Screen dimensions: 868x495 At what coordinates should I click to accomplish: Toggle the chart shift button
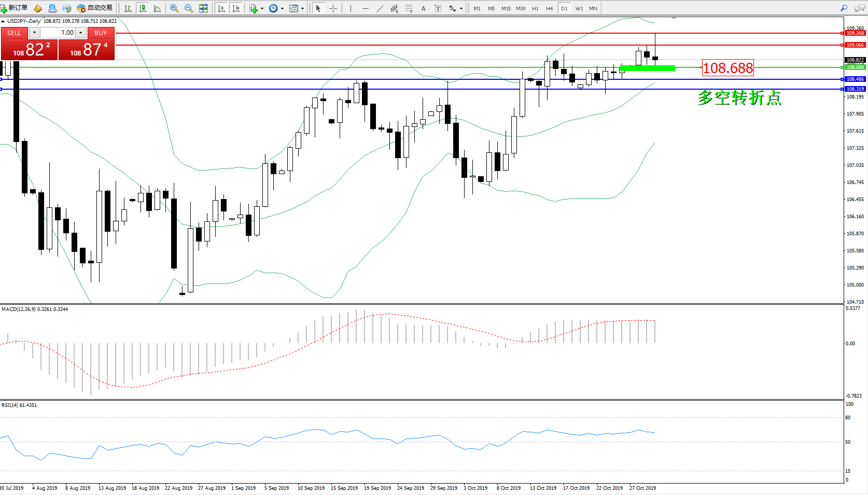[236, 8]
